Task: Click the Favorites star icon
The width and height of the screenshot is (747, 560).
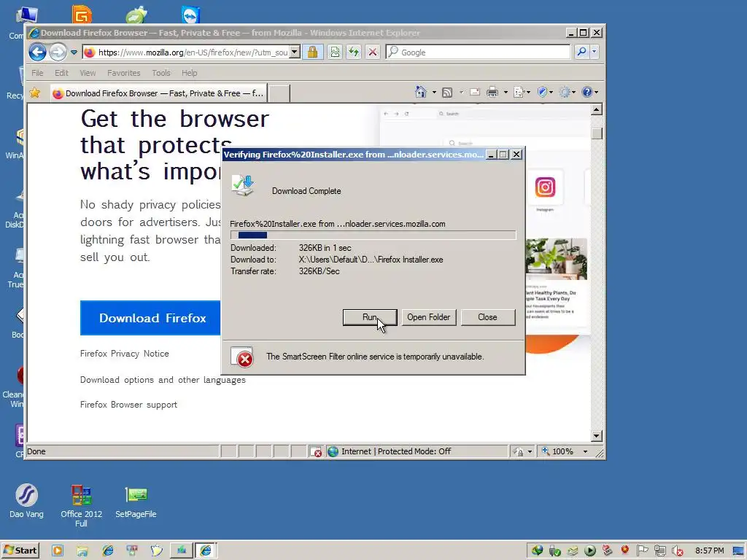Action: (x=35, y=93)
